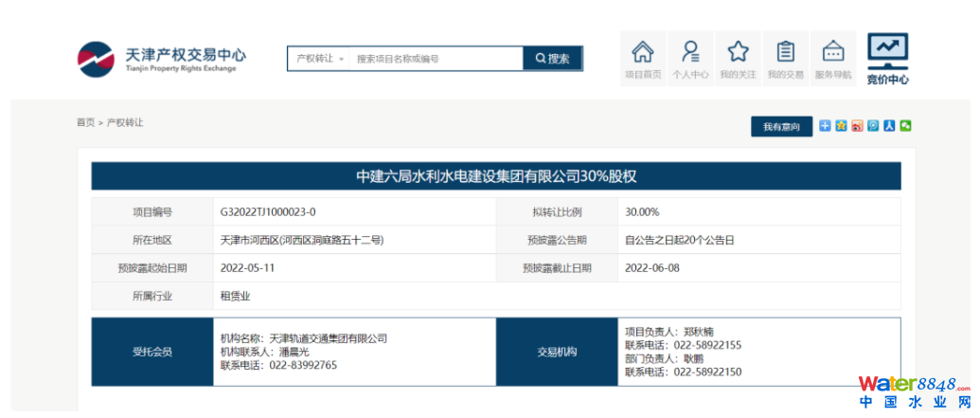Image resolution: width=980 pixels, height=418 pixels.
Task: Go to 首页 in breadcrumb
Action: tap(85, 123)
